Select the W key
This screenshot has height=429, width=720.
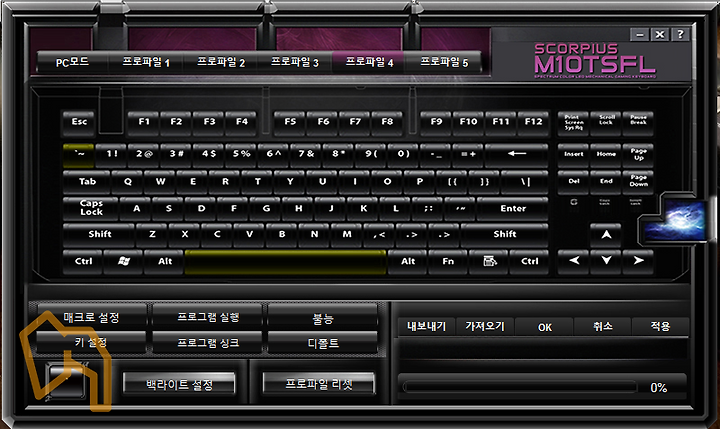click(x=160, y=182)
